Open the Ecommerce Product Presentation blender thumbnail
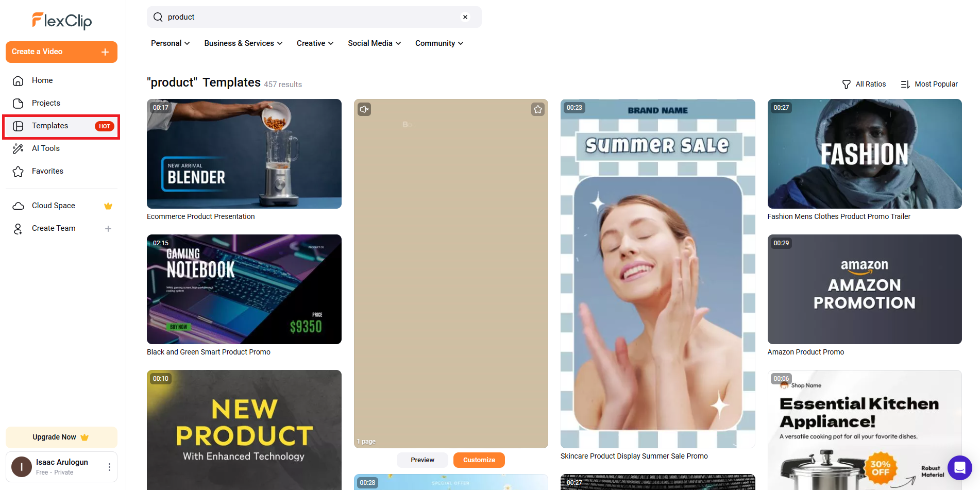980x490 pixels. point(244,154)
